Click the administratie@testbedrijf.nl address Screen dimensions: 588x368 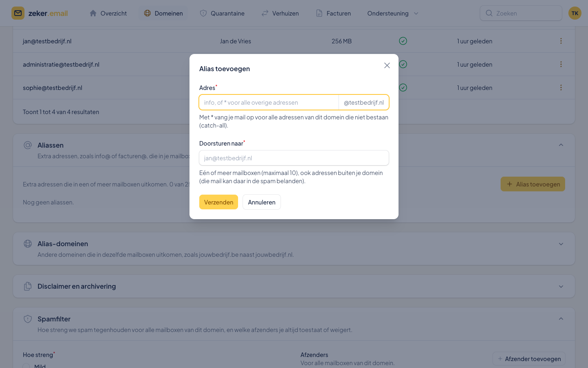(61, 64)
